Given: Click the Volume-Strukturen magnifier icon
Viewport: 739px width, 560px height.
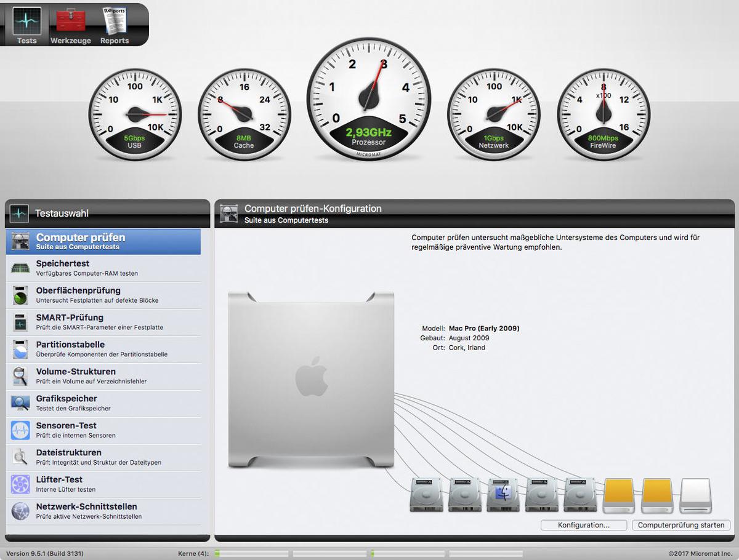Looking at the screenshot, I should click(20, 376).
